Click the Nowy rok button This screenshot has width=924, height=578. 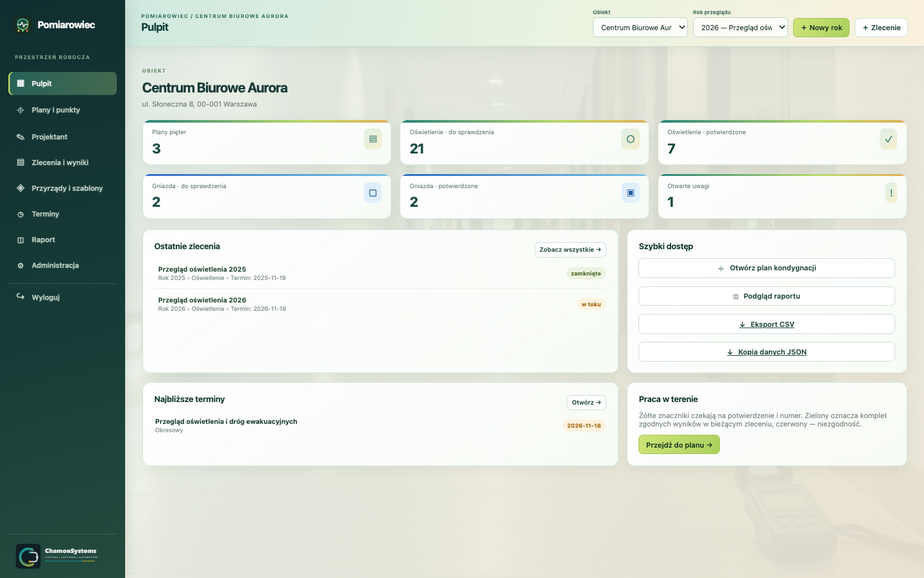[821, 28]
